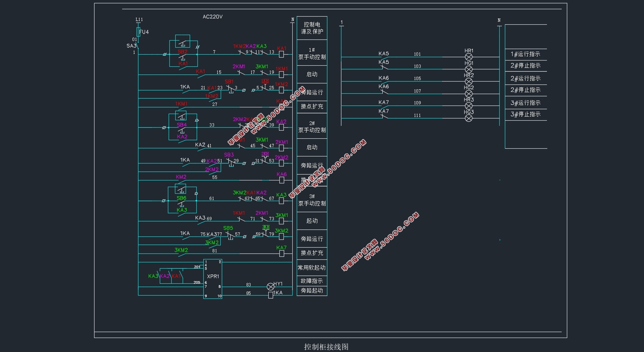The height and width of the screenshot is (352, 644).
Task: Click the SA3 switch label
Action: (x=131, y=46)
